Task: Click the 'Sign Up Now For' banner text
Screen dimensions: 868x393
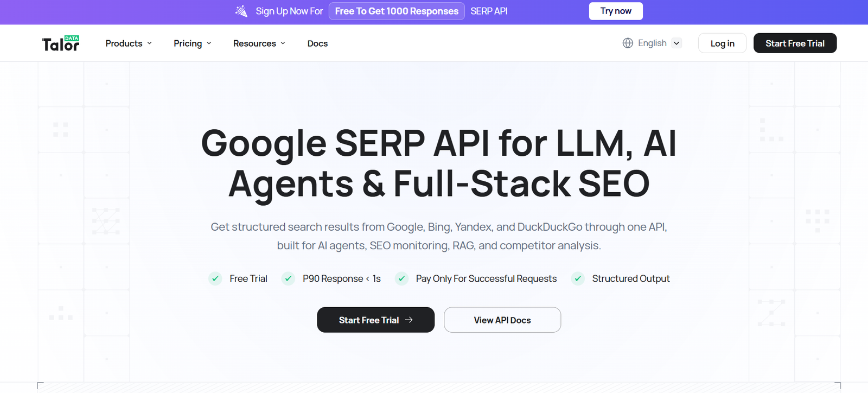Action: [x=289, y=11]
